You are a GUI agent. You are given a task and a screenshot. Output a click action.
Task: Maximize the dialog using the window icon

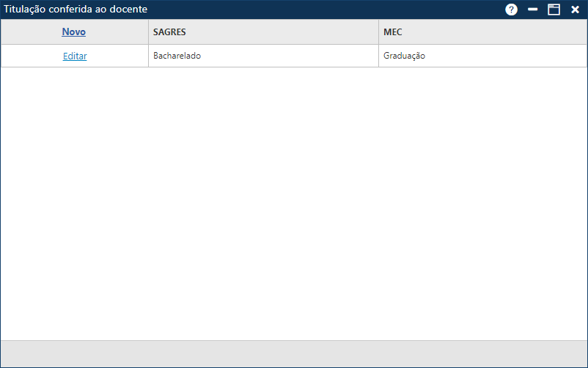click(554, 10)
